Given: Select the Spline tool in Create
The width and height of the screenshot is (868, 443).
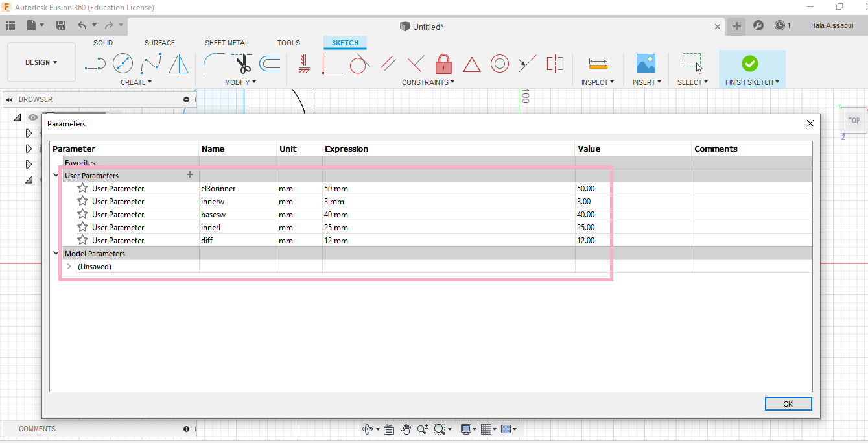Looking at the screenshot, I should (151, 64).
